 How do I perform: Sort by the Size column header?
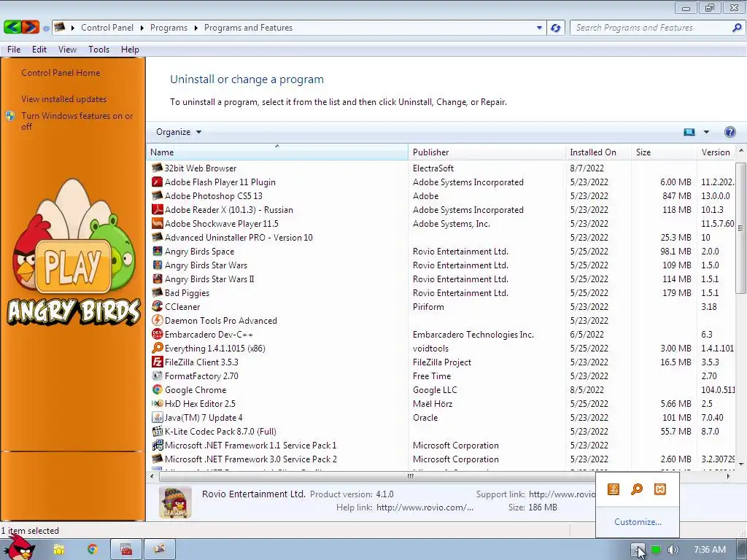(664, 152)
